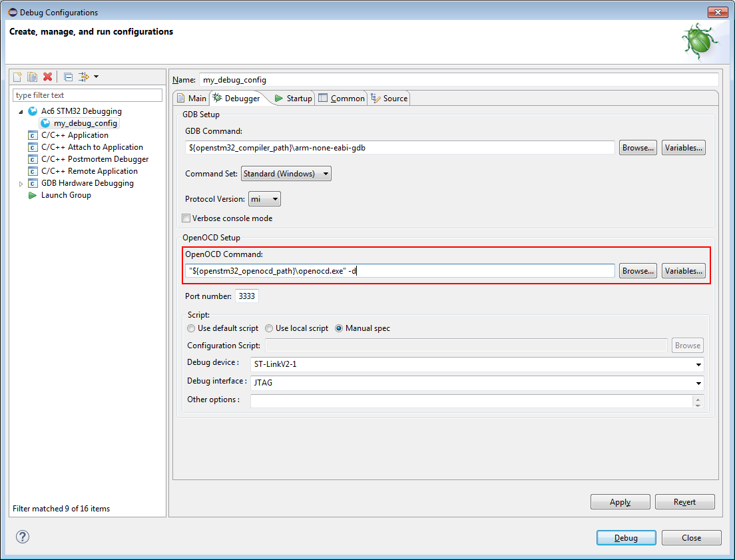Click the help question mark icon

tap(23, 537)
